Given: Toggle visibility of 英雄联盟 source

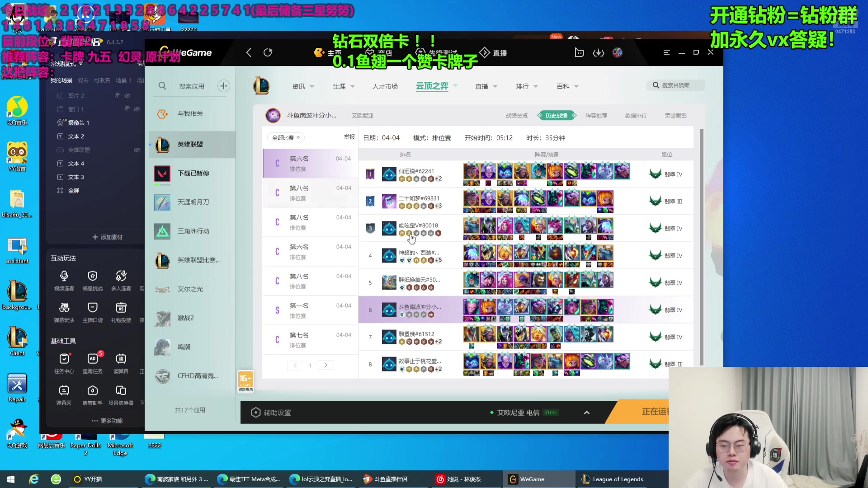Looking at the screenshot, I should click(x=137, y=150).
